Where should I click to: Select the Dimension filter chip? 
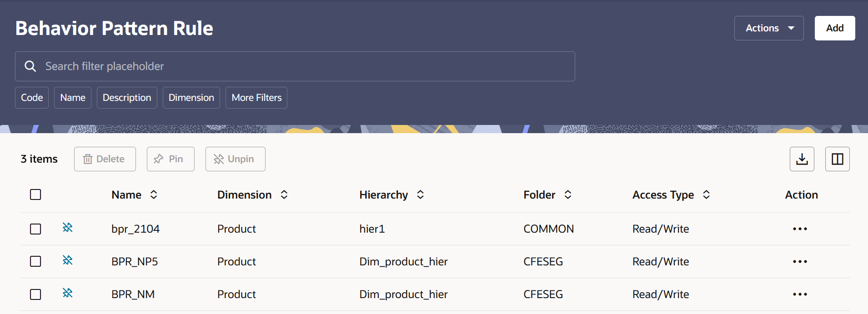point(191,98)
